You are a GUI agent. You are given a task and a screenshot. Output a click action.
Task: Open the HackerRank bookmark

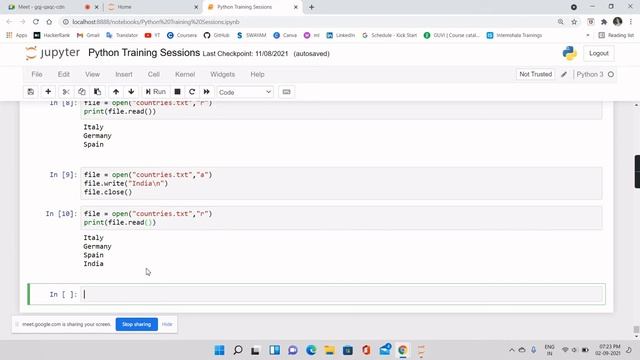click(52, 36)
